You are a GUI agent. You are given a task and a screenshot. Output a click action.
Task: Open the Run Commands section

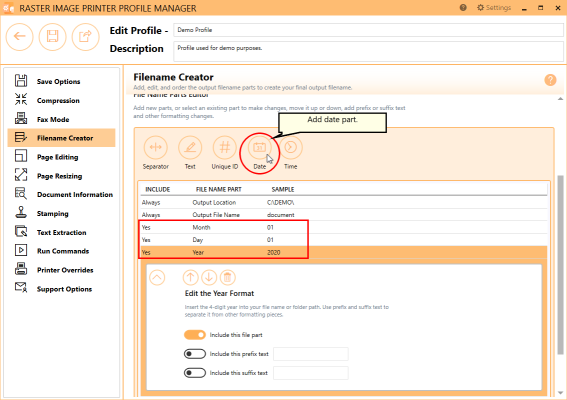coord(61,251)
